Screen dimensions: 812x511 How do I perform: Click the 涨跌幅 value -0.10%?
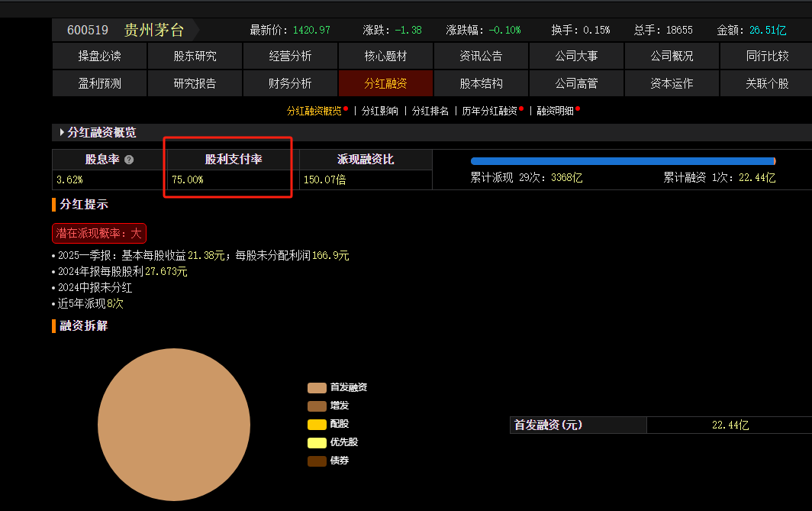[x=505, y=30]
